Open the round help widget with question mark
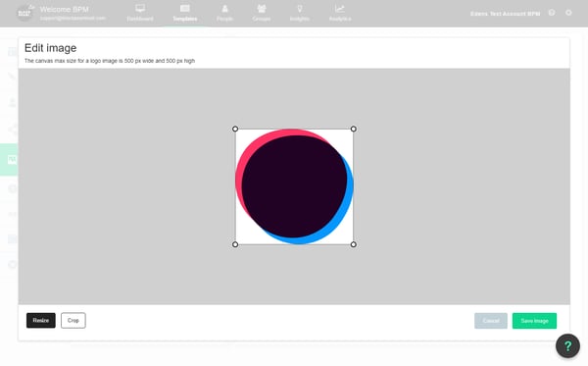The width and height of the screenshot is (588, 366). [x=567, y=345]
